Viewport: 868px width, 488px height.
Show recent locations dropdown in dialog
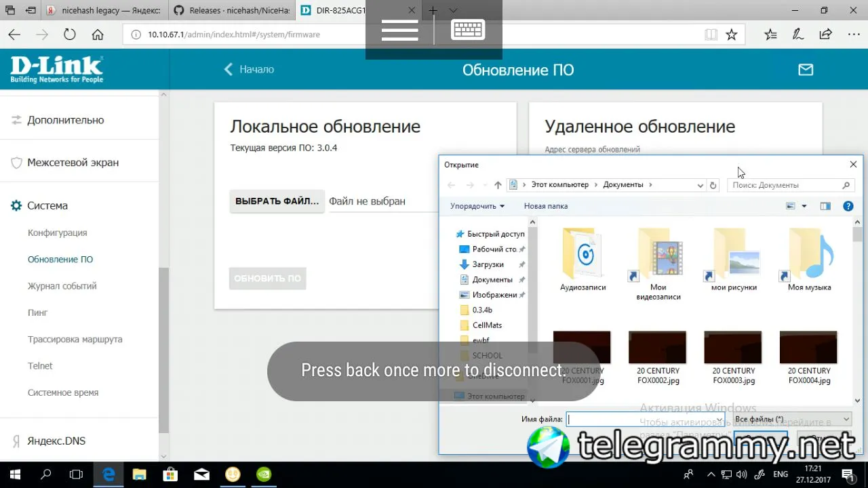[x=484, y=185]
